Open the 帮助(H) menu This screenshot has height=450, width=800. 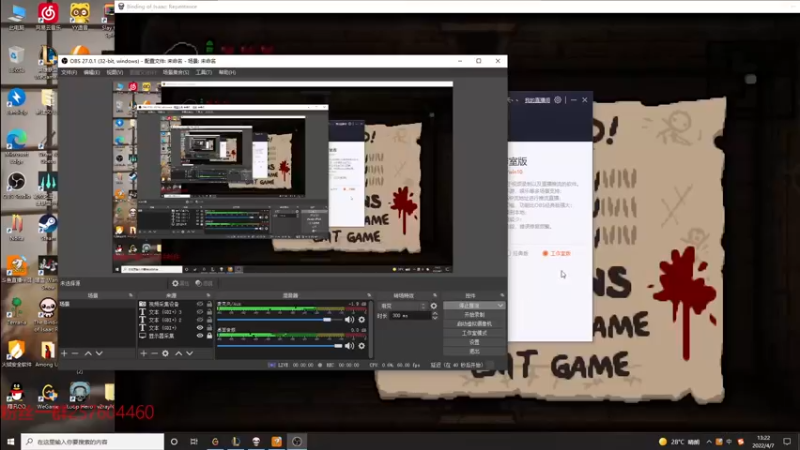[x=227, y=72]
